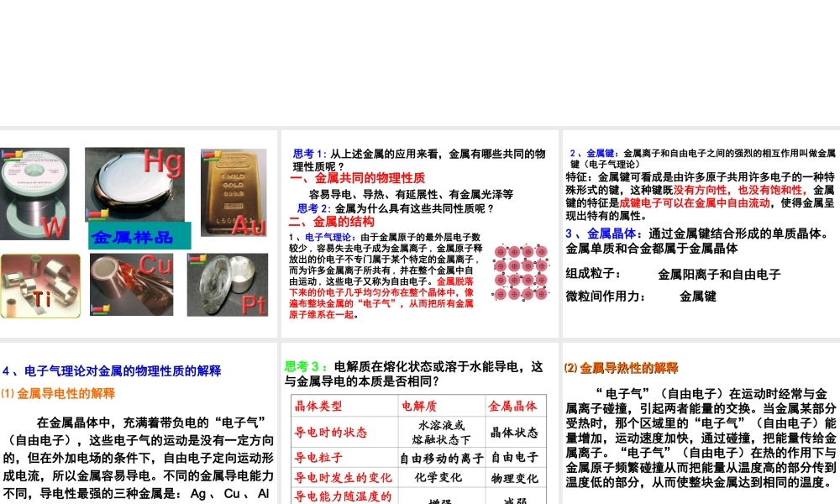Click the blue '电子气理论' term
The width and height of the screenshot is (840, 504).
(x=330, y=237)
